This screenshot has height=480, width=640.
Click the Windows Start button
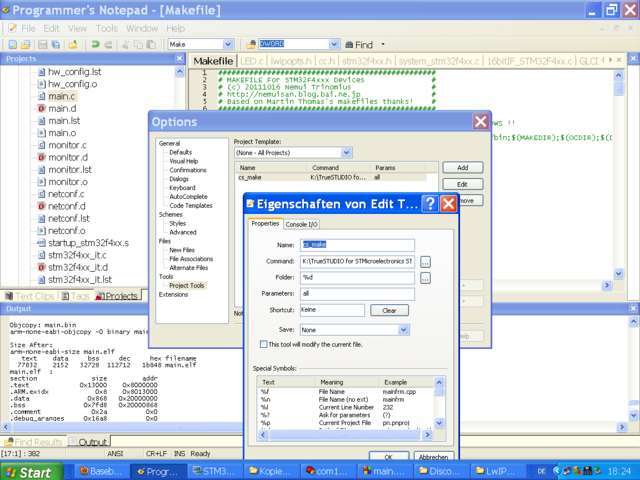click(32, 472)
